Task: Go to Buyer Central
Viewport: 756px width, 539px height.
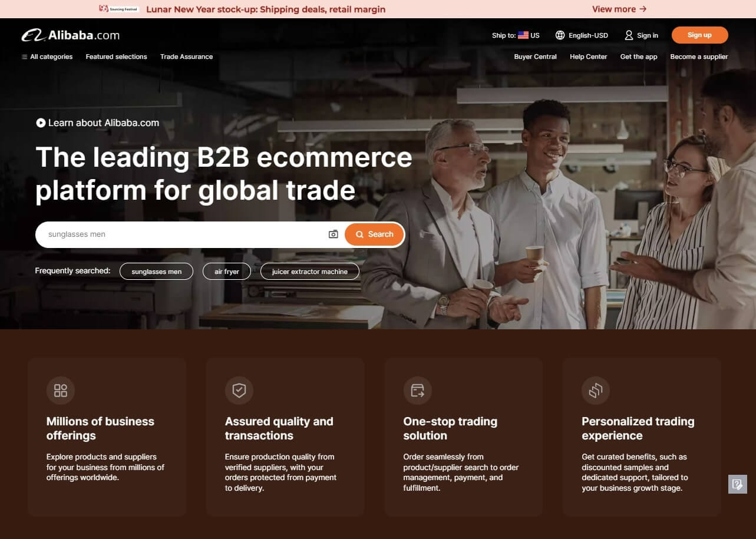Action: click(535, 57)
